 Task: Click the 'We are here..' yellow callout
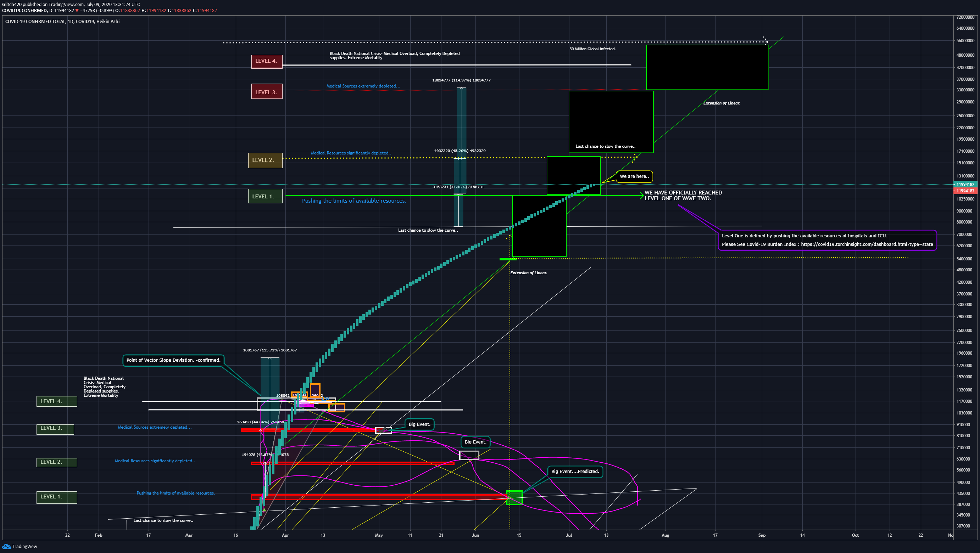click(634, 176)
